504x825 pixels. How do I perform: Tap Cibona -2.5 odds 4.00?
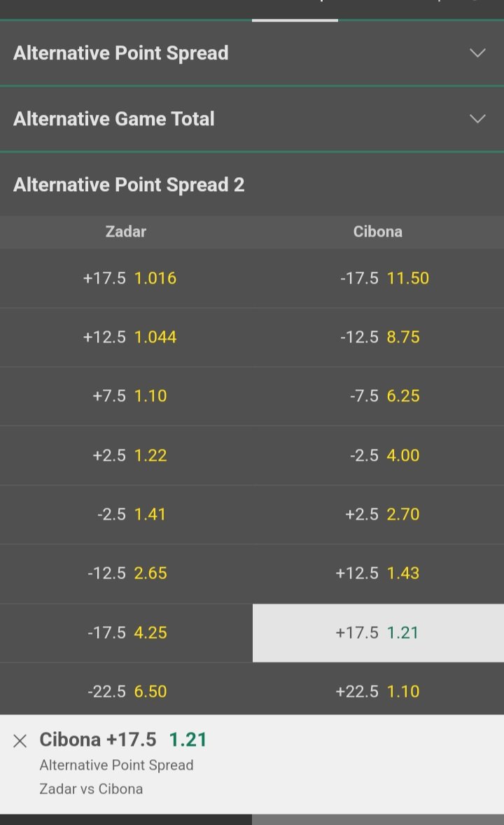click(378, 455)
